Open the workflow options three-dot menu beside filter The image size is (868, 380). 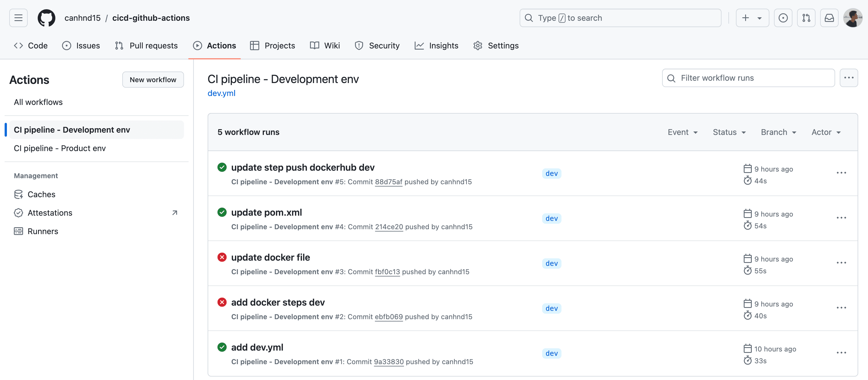(x=848, y=78)
